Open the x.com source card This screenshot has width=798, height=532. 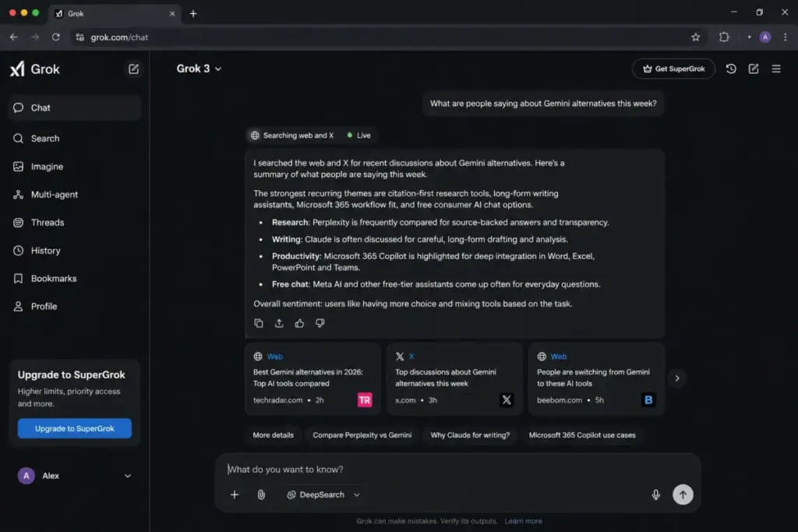point(454,379)
